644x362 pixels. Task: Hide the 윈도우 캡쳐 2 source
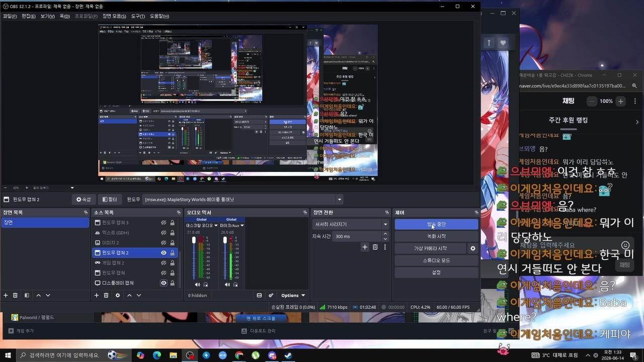tap(164, 253)
